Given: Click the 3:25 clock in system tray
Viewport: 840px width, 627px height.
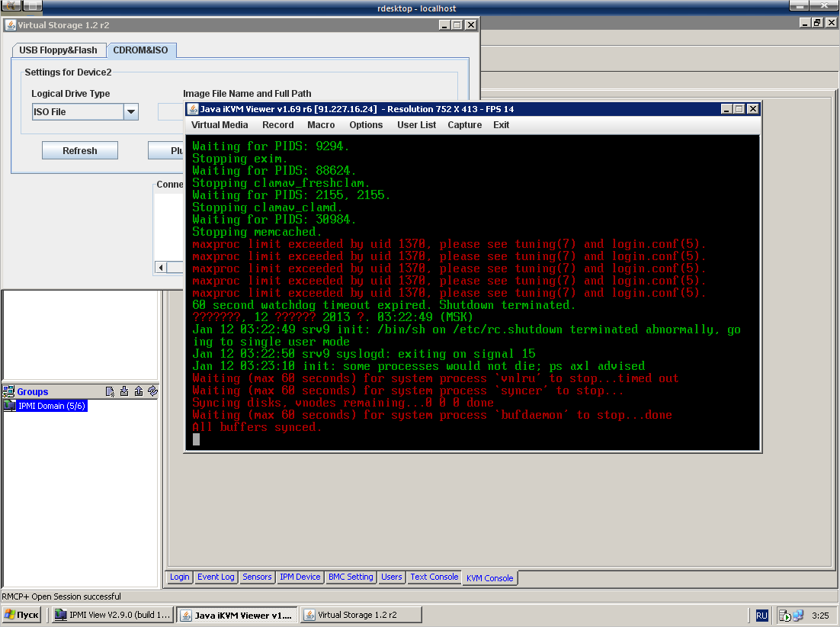Looking at the screenshot, I should 820,616.
